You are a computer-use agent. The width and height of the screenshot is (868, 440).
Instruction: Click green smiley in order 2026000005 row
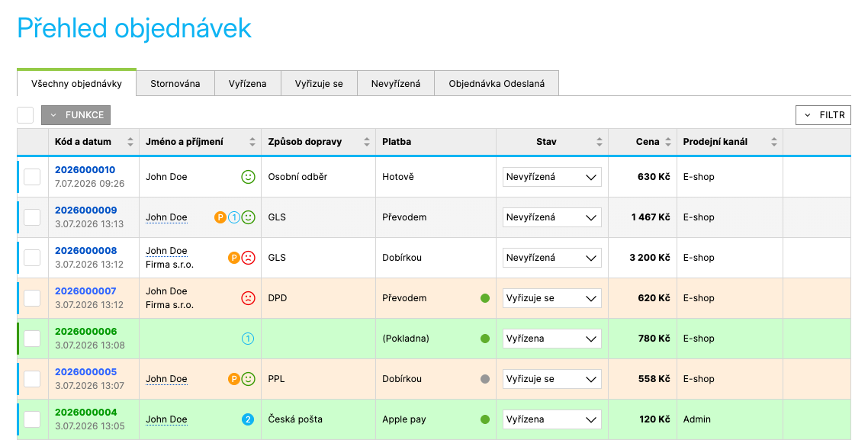point(249,378)
